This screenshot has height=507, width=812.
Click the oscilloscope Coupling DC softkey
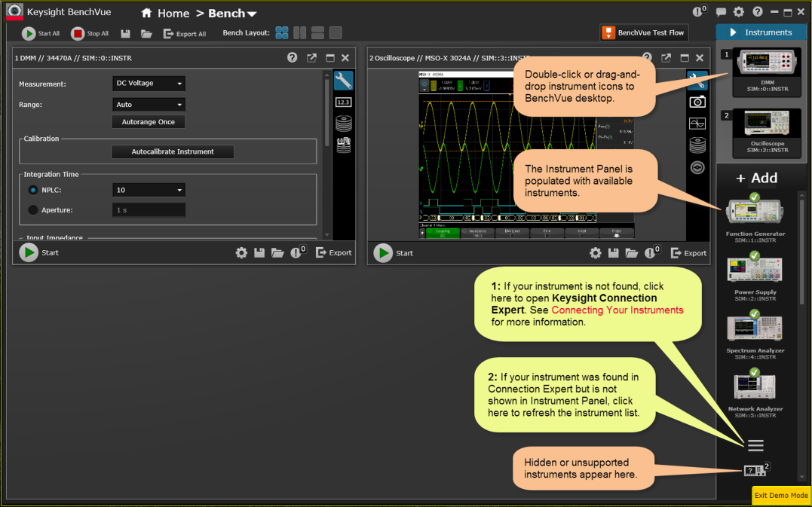443,234
